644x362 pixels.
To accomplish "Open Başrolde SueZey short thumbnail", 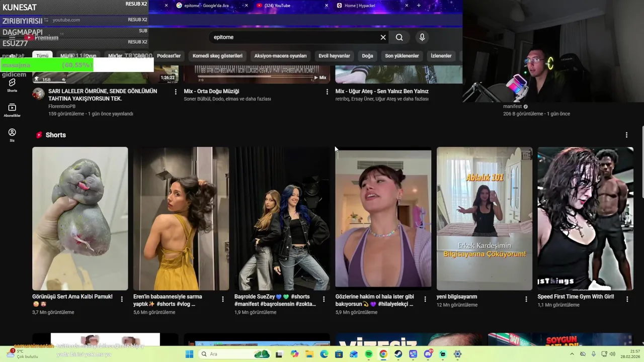I will (282, 218).
